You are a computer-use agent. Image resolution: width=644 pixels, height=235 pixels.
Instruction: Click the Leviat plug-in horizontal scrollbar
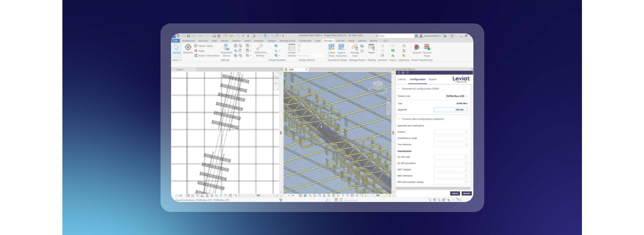(x=433, y=188)
